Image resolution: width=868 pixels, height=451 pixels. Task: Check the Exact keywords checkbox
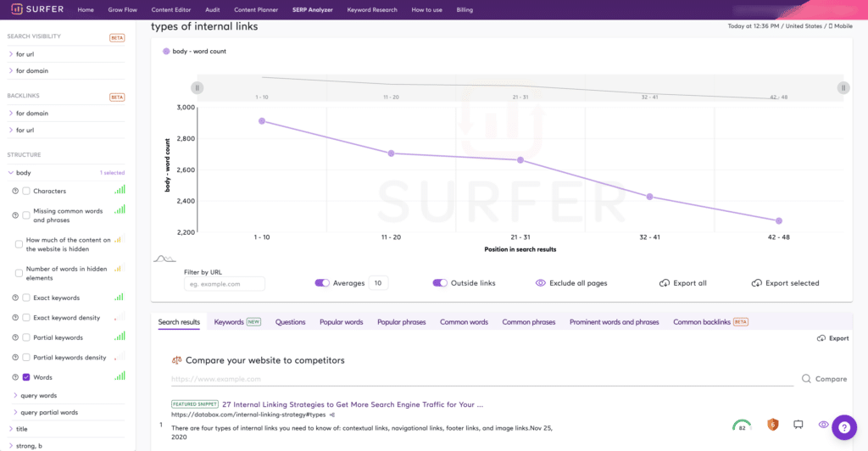[x=26, y=298]
